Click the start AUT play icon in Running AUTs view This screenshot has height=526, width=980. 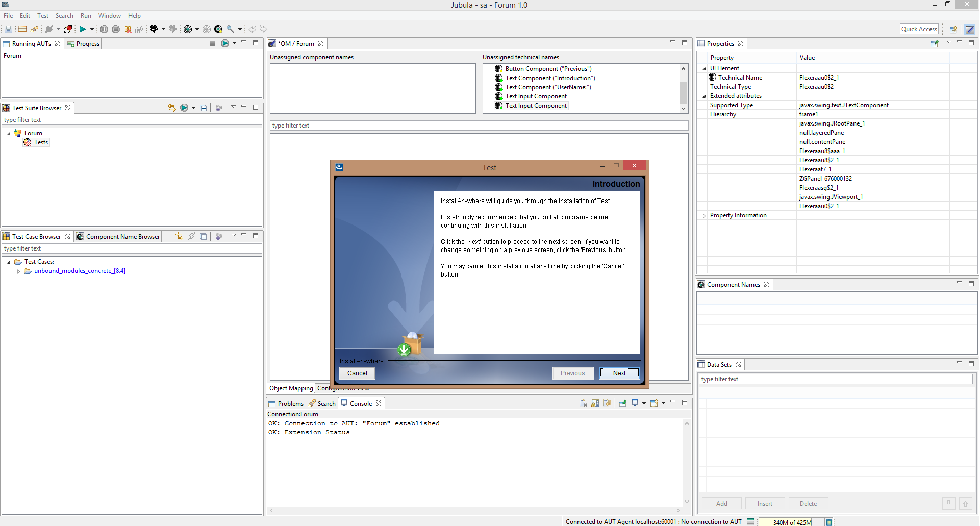click(225, 43)
